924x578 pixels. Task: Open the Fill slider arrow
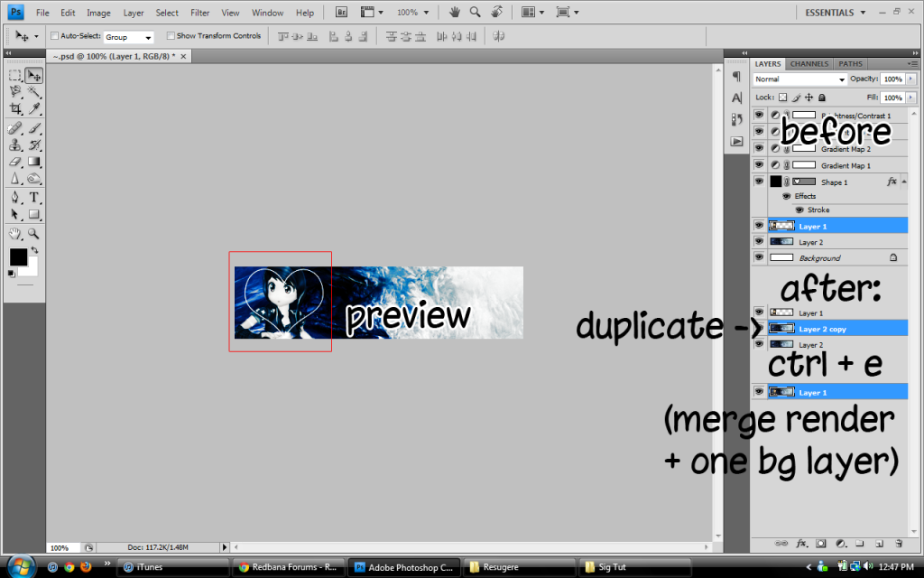911,98
